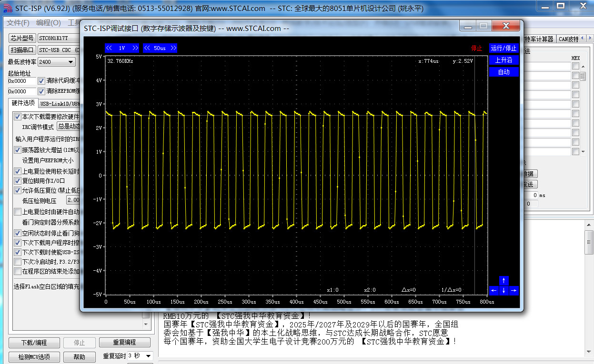Open the 重复延时 3 秒 dropdown

(140, 356)
